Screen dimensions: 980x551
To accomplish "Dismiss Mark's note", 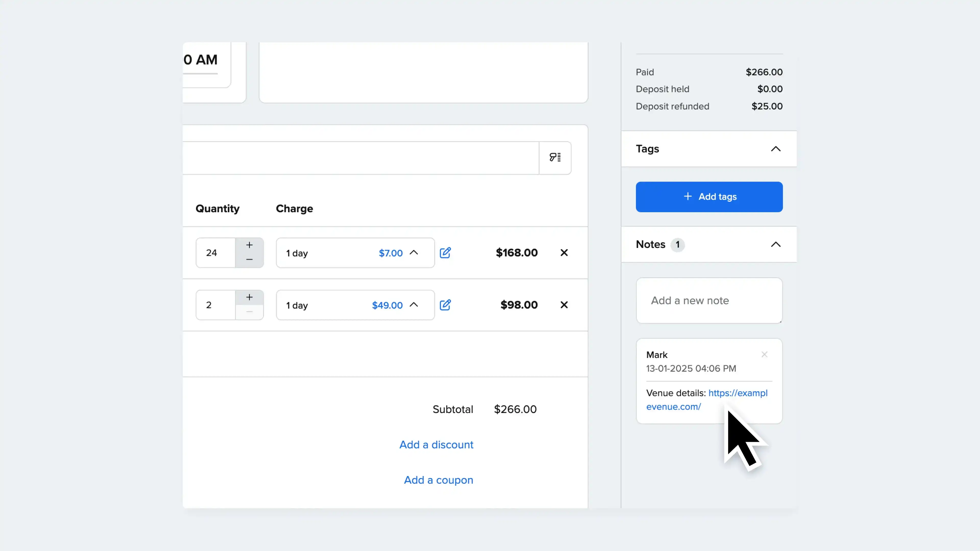I will coord(764,354).
